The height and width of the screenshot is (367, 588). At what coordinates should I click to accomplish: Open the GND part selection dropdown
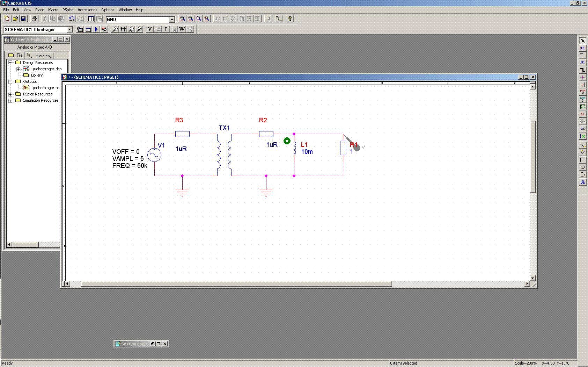point(172,20)
